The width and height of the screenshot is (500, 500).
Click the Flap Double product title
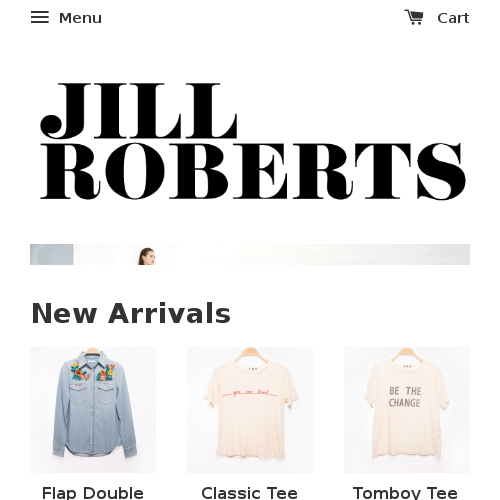93,493
